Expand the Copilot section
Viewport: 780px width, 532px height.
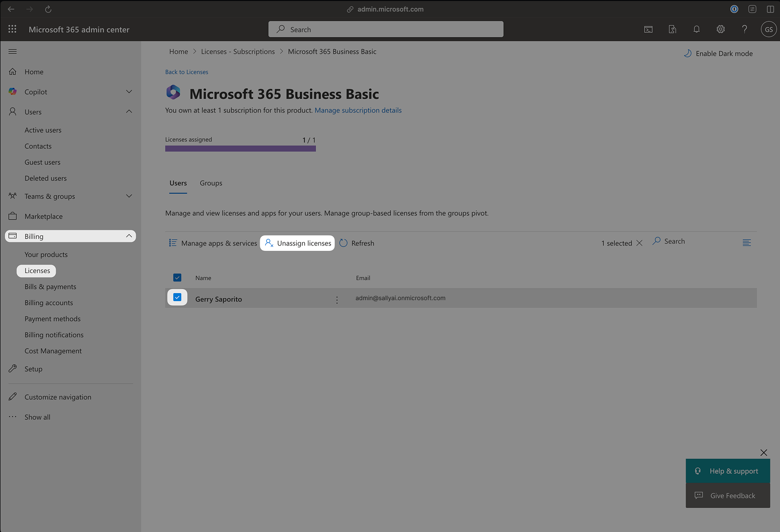pos(129,91)
